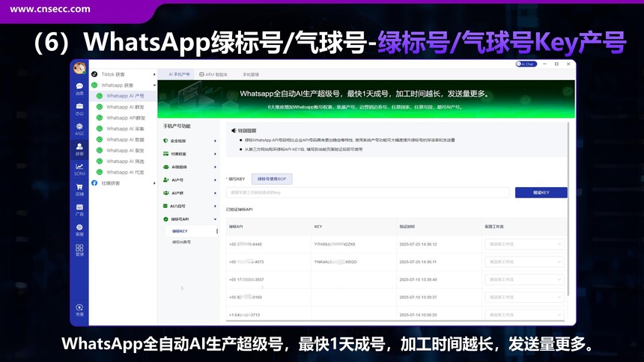Viewport: 644px width, 362px height.
Task: Click the WhatsApp icon beside Whatsapp 获客
Action: coord(94,85)
